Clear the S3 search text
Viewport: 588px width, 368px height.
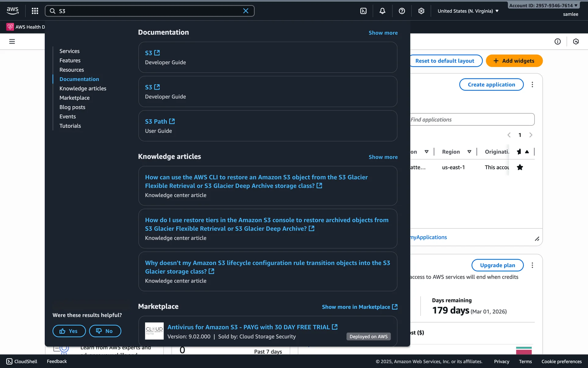coord(246,11)
